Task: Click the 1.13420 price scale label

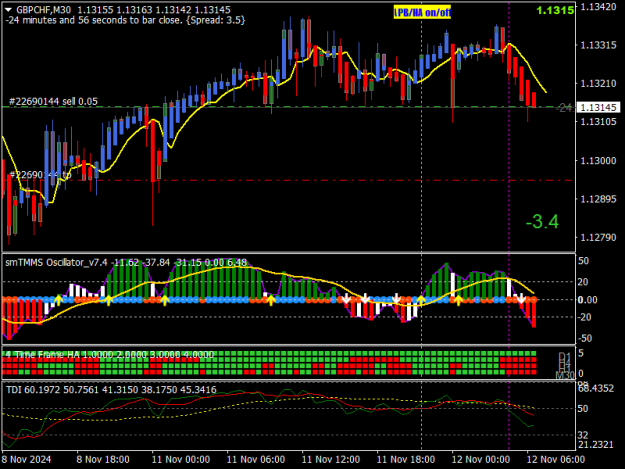Action: (x=598, y=7)
